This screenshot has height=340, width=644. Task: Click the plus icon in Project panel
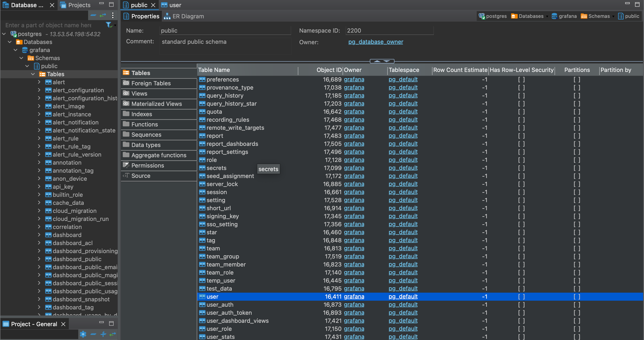(103, 334)
